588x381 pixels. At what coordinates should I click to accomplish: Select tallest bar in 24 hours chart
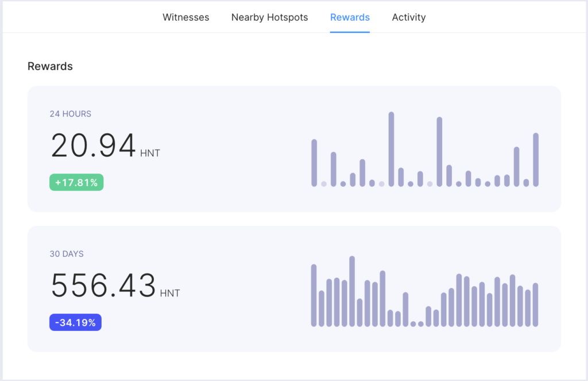(x=391, y=149)
